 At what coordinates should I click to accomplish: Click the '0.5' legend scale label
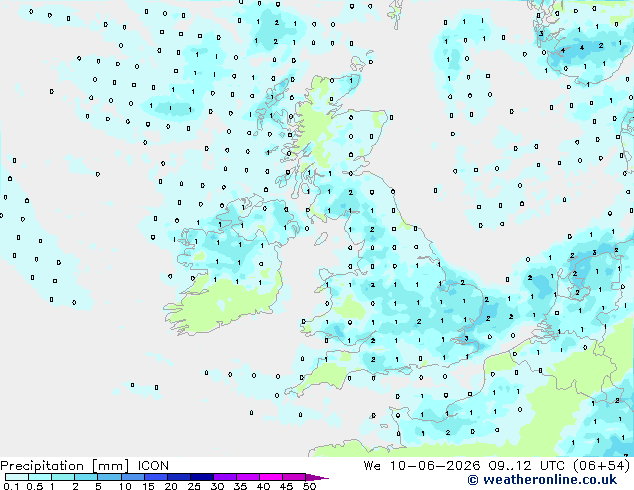tap(34, 486)
